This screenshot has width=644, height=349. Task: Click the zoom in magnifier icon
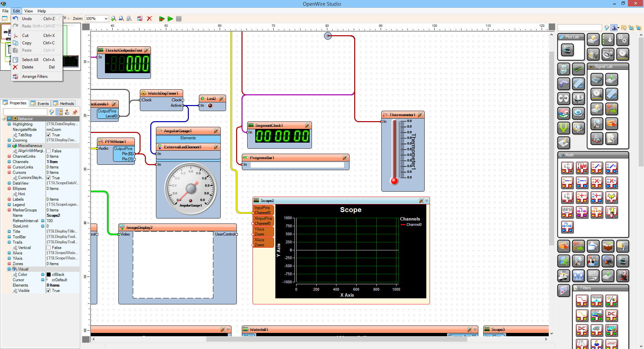pos(114,19)
